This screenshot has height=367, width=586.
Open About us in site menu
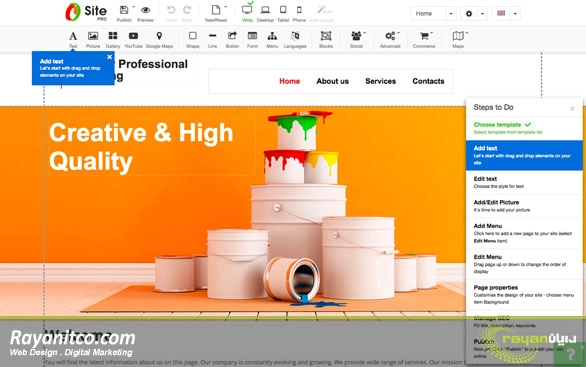(x=332, y=81)
